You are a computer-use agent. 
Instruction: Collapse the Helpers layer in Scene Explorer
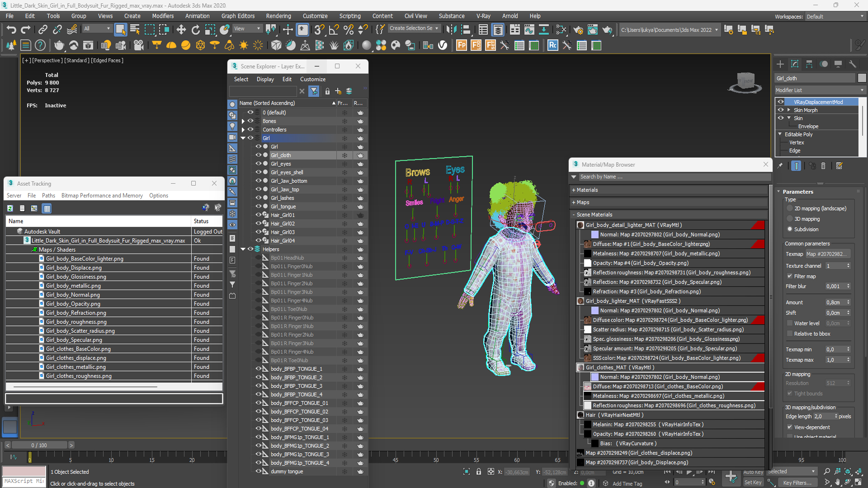[x=243, y=249]
